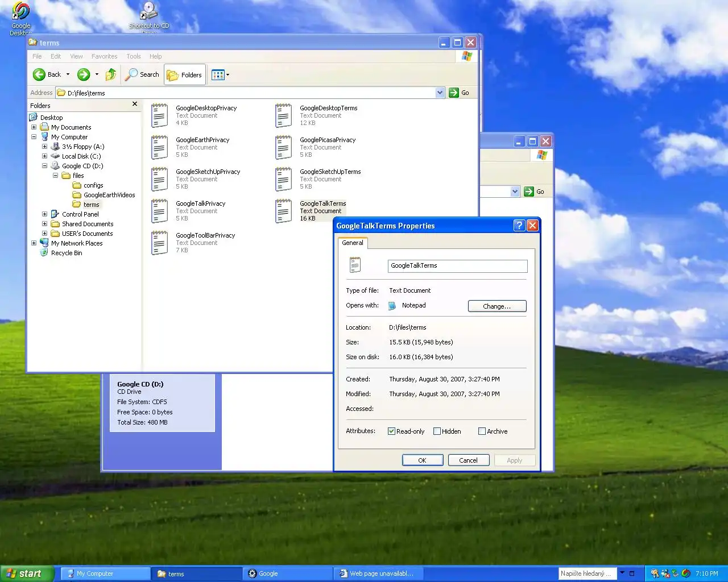Image resolution: width=728 pixels, height=582 pixels.
Task: Open the Back button history dropdown arrow
Action: tap(68, 74)
